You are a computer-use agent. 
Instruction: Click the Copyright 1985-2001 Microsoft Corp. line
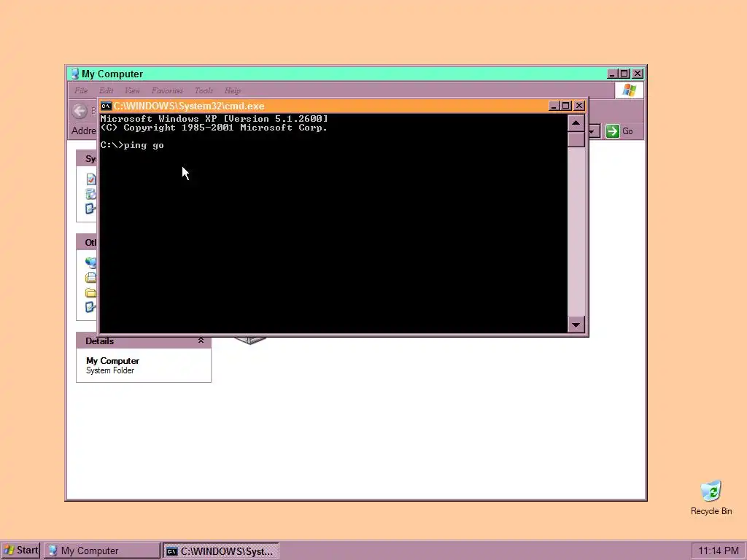coord(214,128)
